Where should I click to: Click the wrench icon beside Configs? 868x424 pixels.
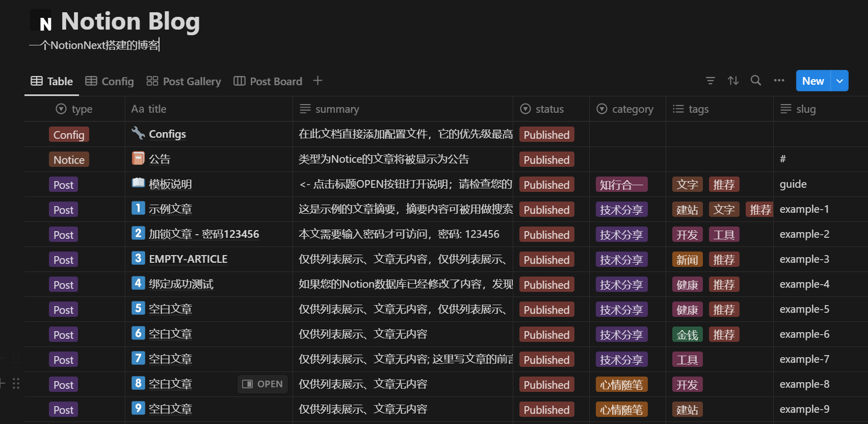(138, 133)
